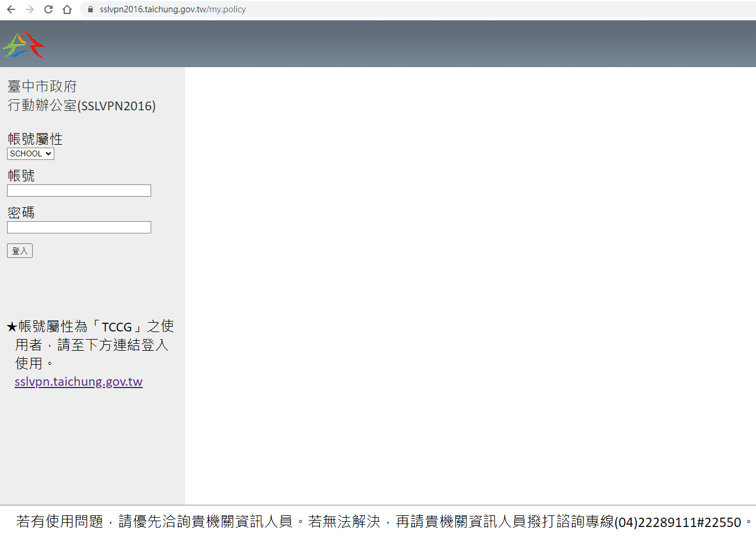Click the browser forward arrow
The width and height of the screenshot is (756, 541).
[x=30, y=9]
